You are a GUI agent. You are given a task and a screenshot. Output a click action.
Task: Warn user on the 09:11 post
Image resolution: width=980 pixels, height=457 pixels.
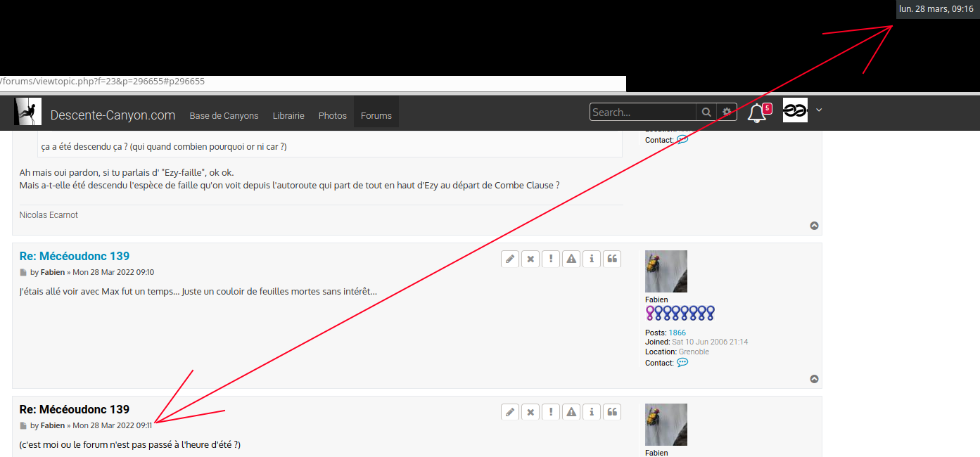click(x=571, y=412)
